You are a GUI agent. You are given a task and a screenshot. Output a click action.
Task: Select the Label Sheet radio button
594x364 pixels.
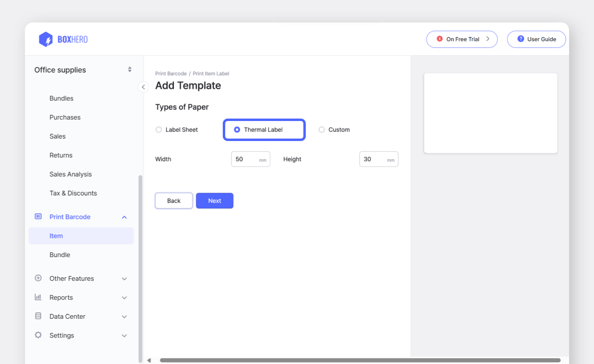pos(159,130)
